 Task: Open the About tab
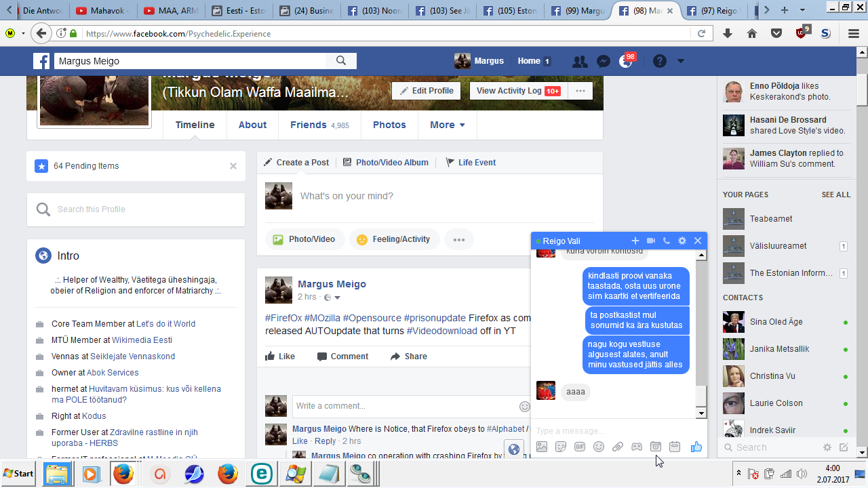pos(252,125)
